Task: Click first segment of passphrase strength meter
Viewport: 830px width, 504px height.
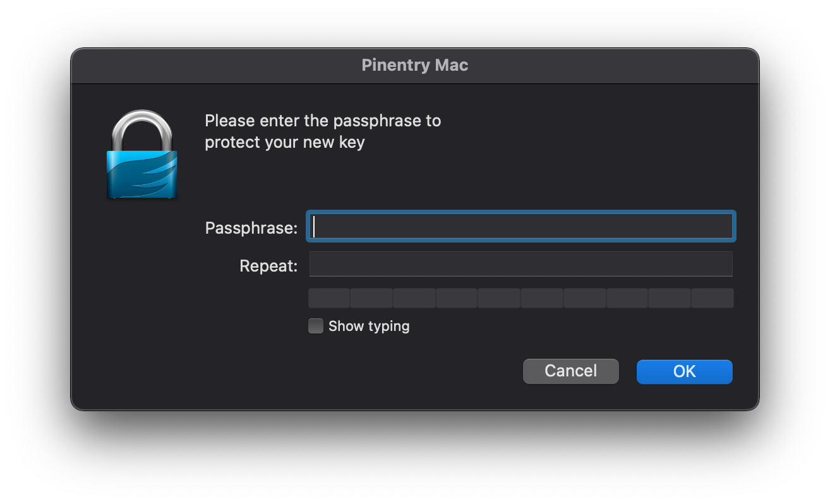Action: [329, 298]
